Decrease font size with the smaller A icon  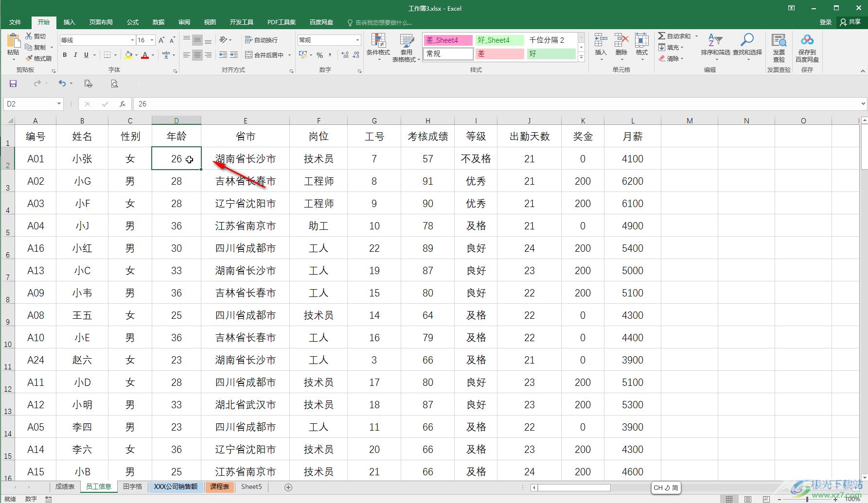173,40
